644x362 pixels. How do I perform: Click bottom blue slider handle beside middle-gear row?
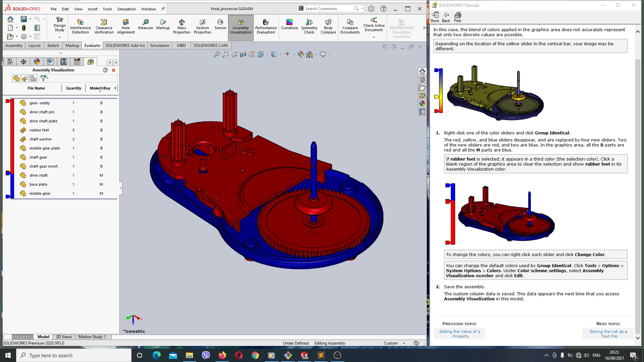click(x=8, y=196)
